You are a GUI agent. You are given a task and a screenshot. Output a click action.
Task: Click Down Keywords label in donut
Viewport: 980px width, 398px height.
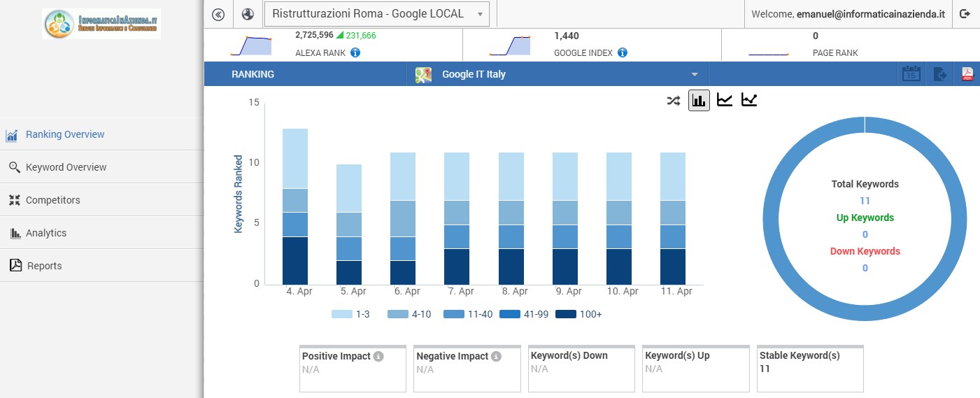865,251
